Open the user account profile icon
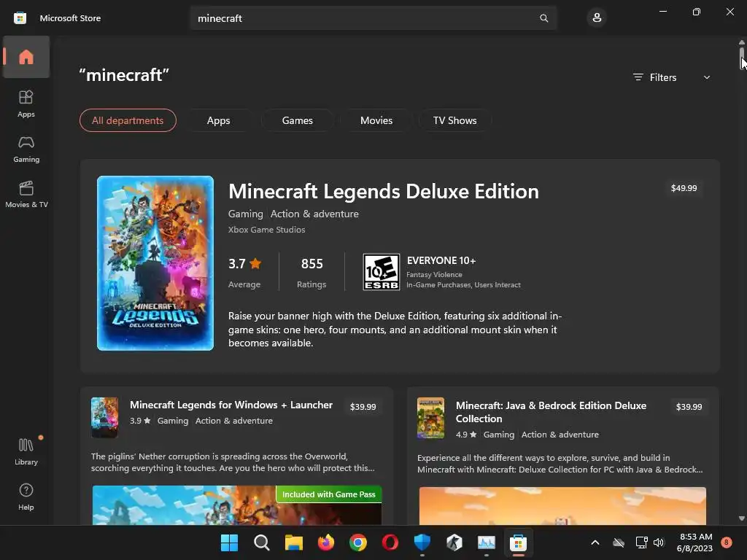This screenshot has height=560, width=747. 597,18
